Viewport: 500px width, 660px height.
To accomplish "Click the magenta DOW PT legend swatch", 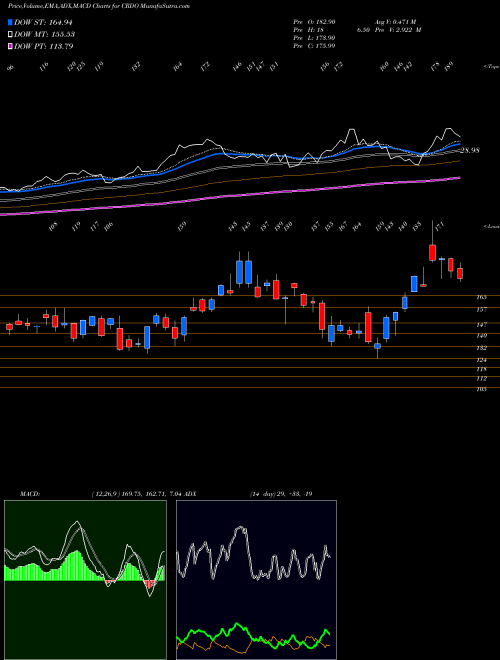I will [x=10, y=46].
